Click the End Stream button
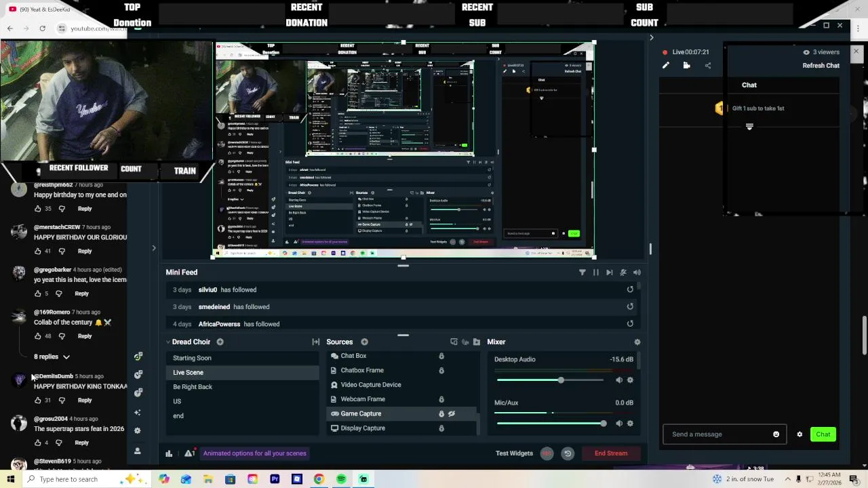Viewport: 868px width, 488px height. point(611,453)
